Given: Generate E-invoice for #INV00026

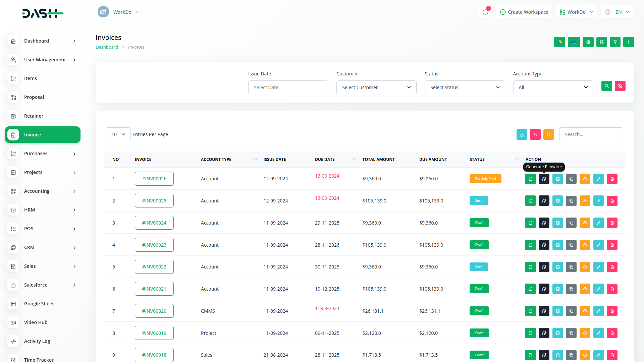Looking at the screenshot, I should pos(544,179).
